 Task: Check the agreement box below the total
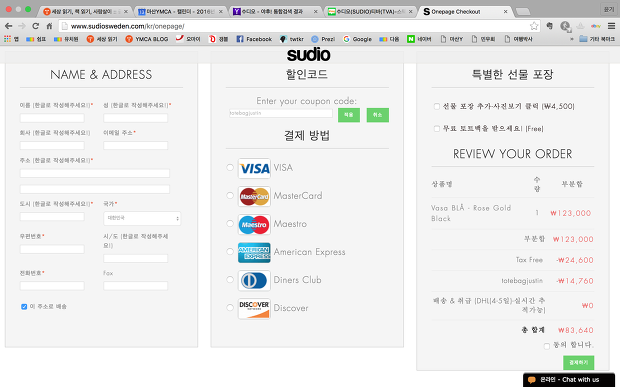(546, 346)
